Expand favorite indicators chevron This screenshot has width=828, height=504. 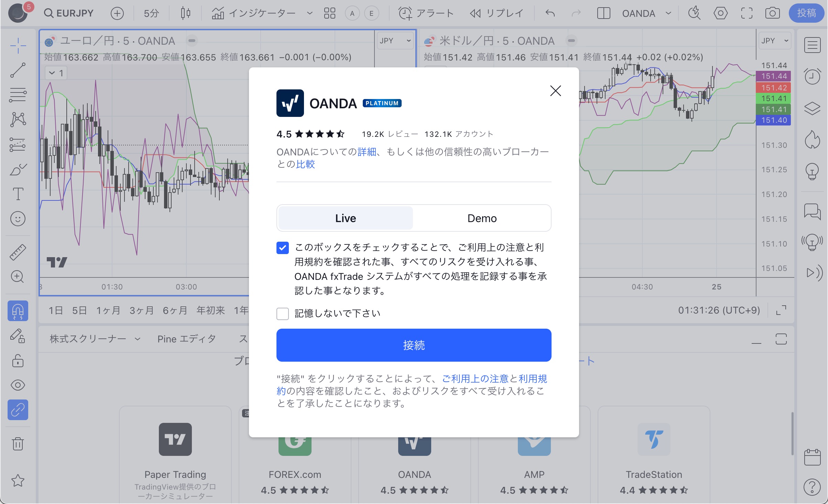coord(309,13)
